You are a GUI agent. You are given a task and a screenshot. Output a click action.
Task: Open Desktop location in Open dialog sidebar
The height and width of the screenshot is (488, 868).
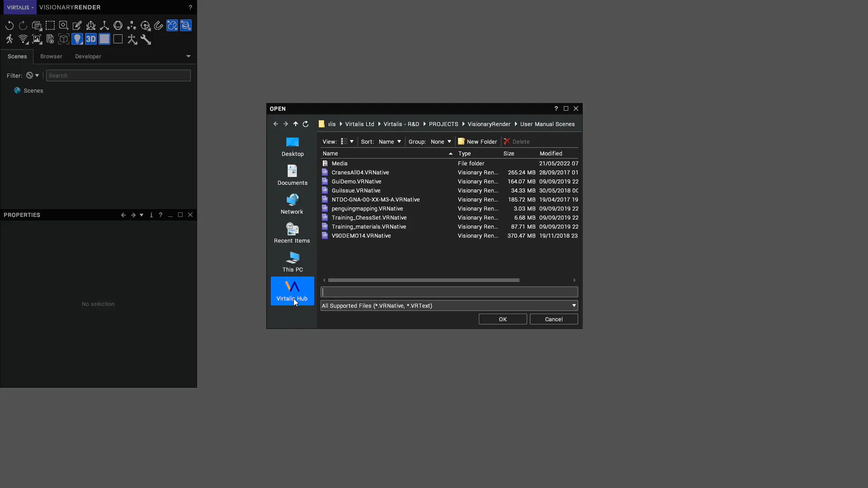(x=292, y=147)
